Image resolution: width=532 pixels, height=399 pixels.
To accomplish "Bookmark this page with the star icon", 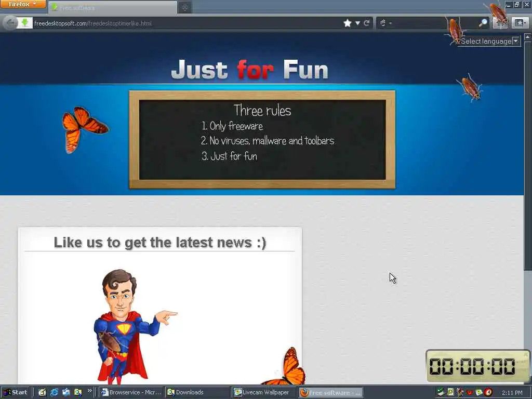I will [348, 23].
